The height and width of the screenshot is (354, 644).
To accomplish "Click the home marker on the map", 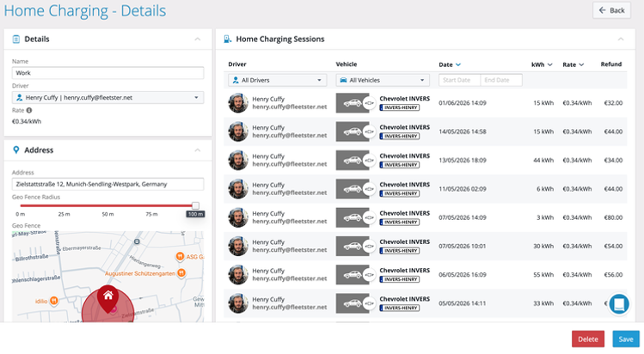I will [108, 299].
